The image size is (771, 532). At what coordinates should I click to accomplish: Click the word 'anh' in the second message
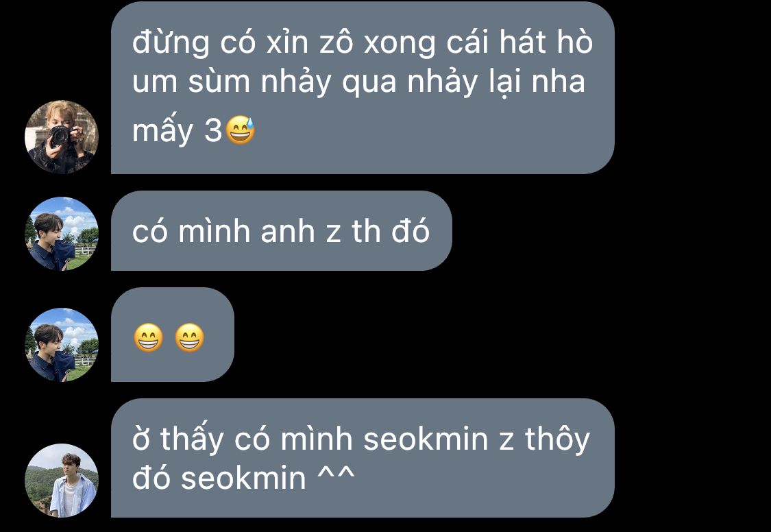click(x=288, y=231)
